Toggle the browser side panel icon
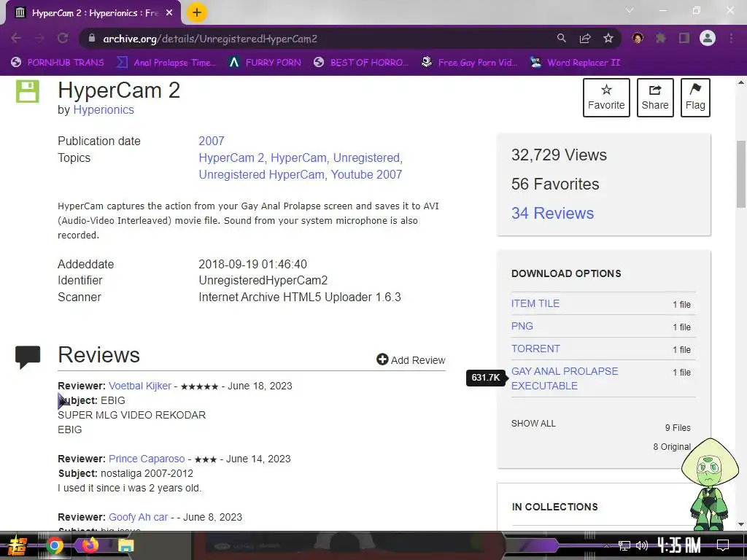Viewport: 747px width, 560px height. (x=684, y=39)
